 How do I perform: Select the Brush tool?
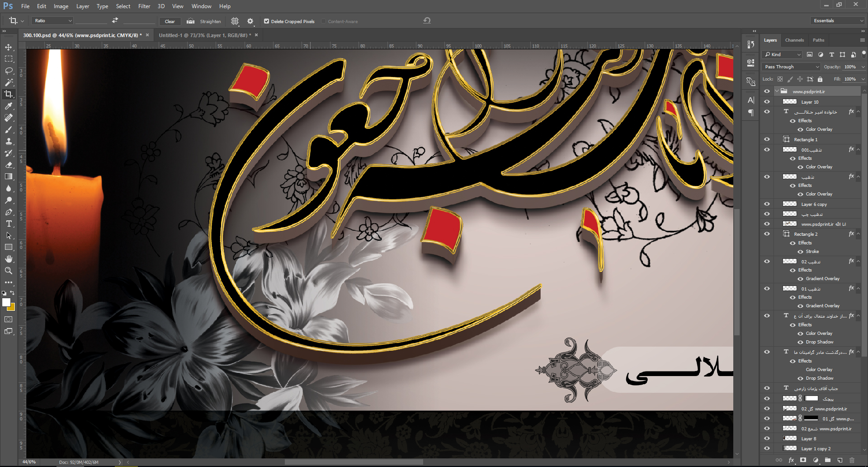pyautogui.click(x=9, y=129)
